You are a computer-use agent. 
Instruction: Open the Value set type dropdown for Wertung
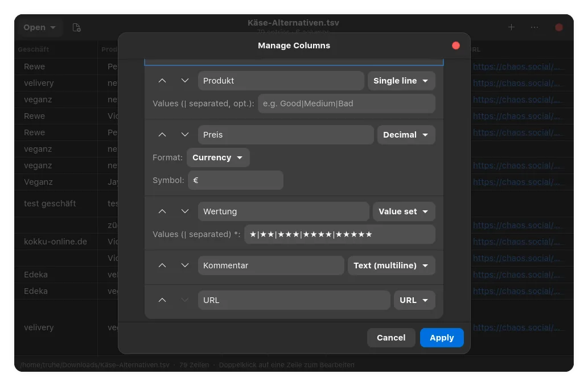tap(404, 211)
